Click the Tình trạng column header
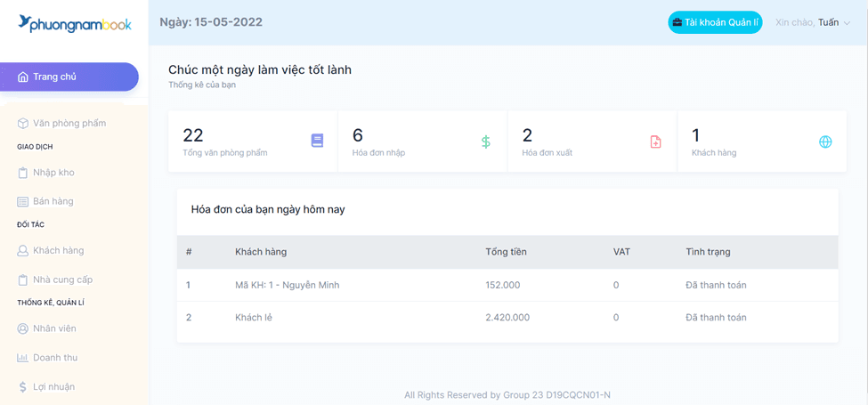The width and height of the screenshot is (868, 405). click(708, 252)
